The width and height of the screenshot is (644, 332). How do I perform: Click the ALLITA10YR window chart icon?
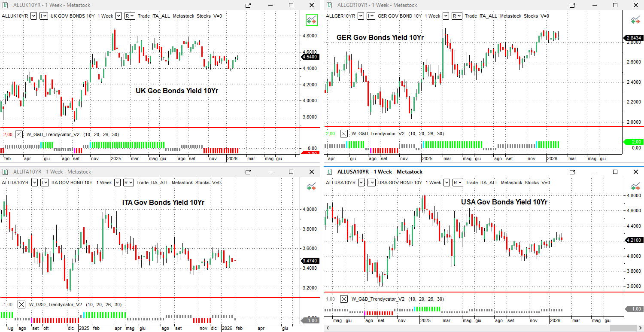click(x=5, y=172)
